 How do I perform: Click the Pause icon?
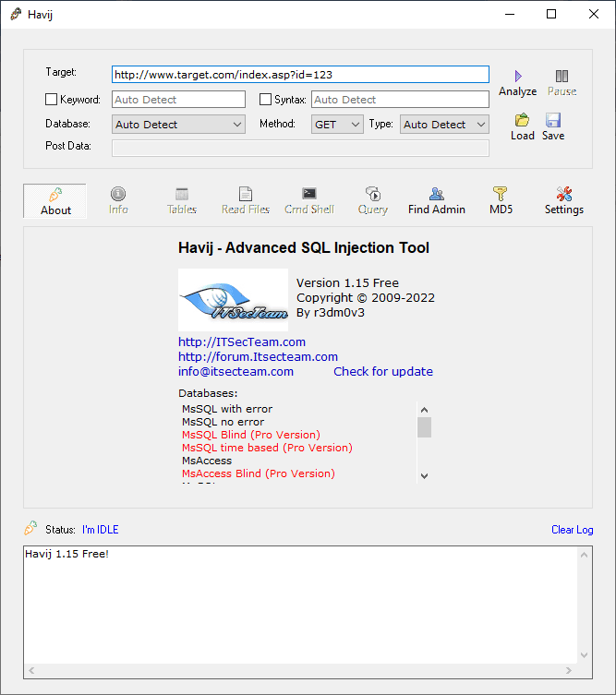coord(562,77)
